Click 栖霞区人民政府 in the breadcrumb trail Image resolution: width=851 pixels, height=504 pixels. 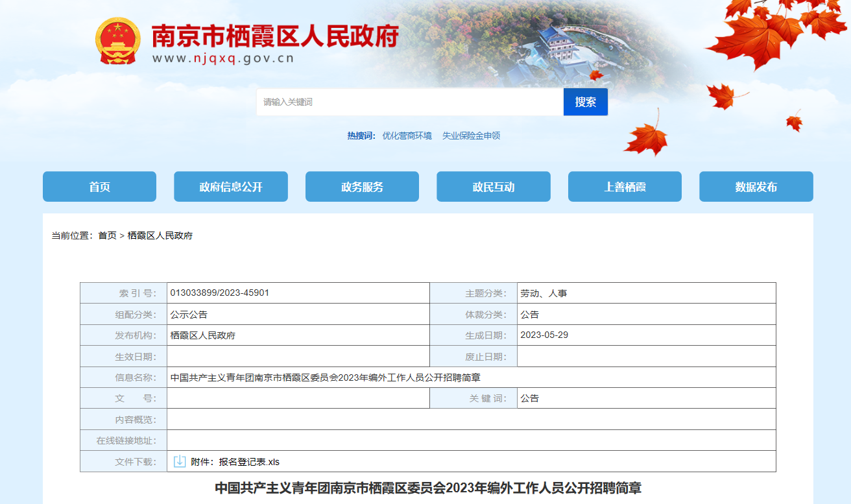[x=160, y=235]
